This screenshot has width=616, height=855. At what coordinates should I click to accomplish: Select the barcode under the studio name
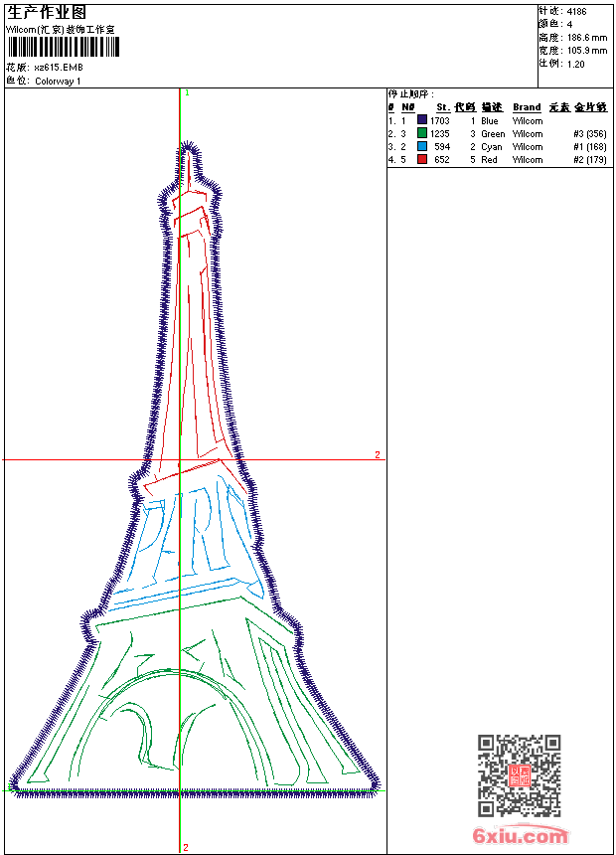pos(64,47)
